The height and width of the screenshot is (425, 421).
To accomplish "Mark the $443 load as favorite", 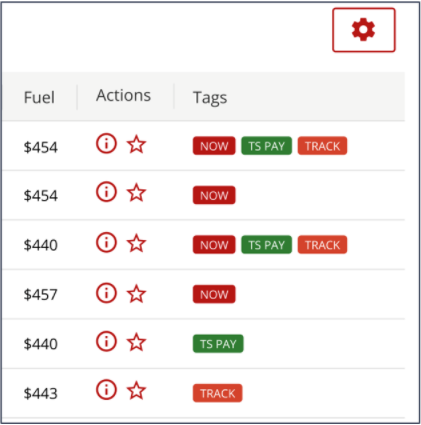I will tap(136, 391).
